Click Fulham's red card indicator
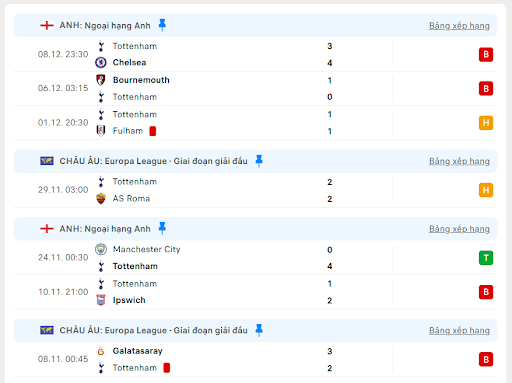This screenshot has height=383, width=512. 153,131
